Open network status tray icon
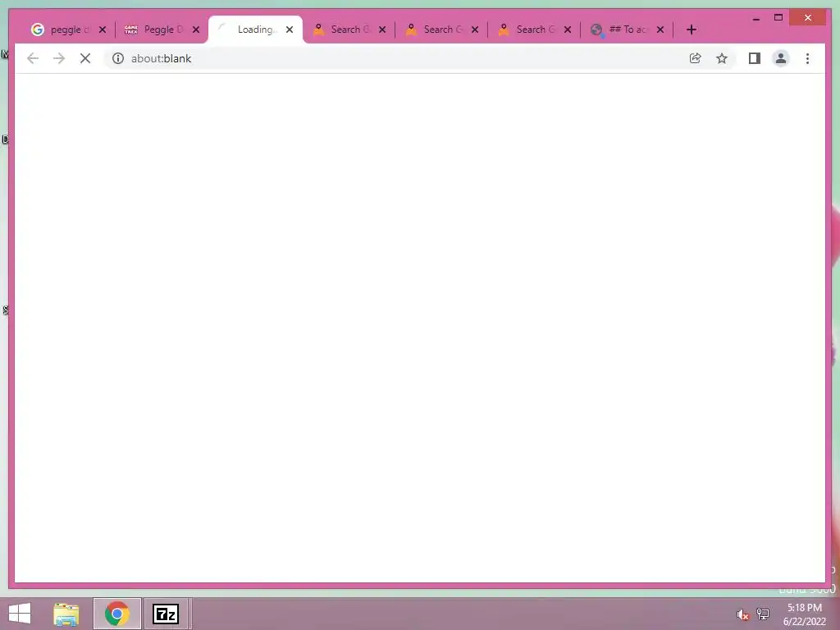Screen dimensions: 840x630 (763, 614)
